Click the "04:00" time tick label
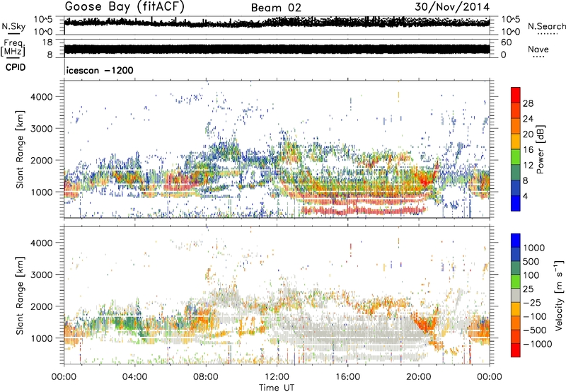566x392 pixels. (134, 377)
